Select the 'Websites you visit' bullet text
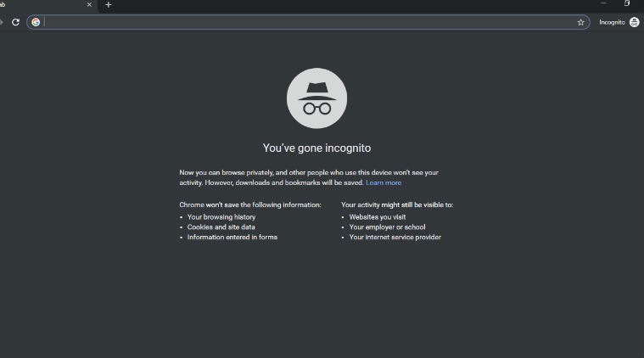Screen dimensions: 644x358 click(x=378, y=217)
